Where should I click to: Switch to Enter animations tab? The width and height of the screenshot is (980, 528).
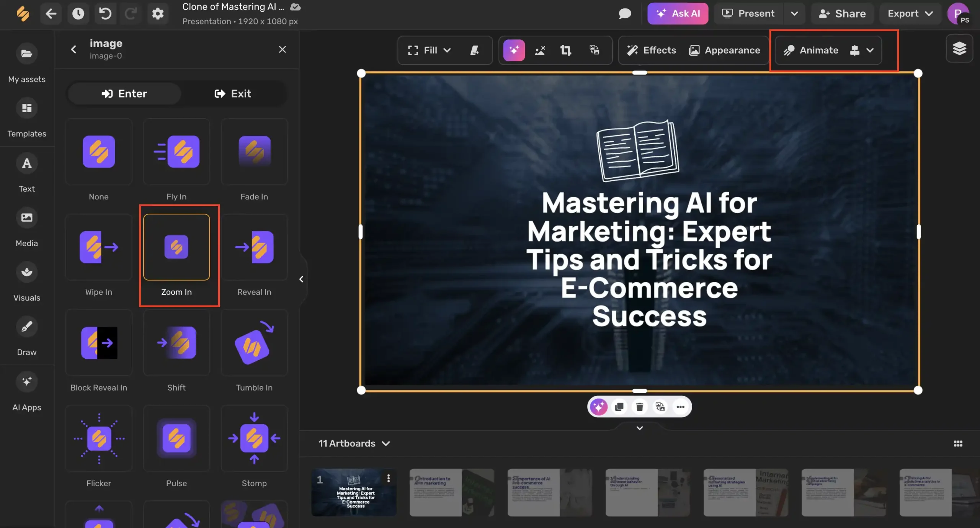[x=124, y=94]
